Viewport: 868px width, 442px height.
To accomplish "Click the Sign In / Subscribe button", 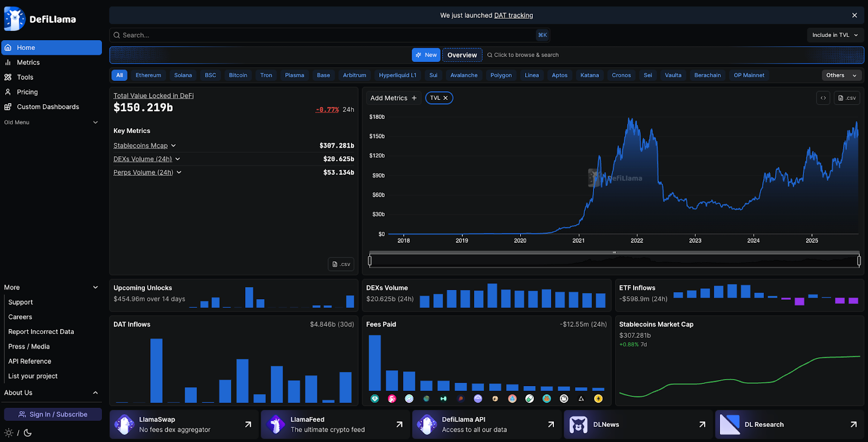I will tap(53, 414).
